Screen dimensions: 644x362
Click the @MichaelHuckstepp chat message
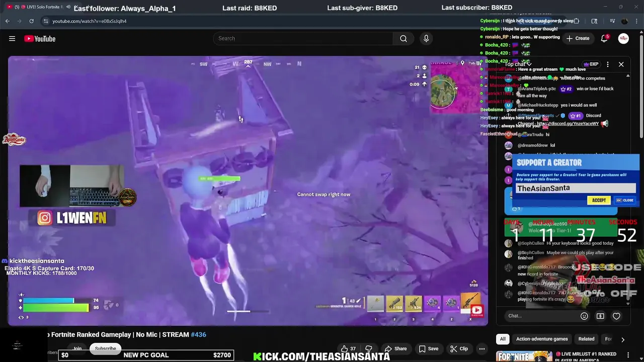click(x=557, y=106)
